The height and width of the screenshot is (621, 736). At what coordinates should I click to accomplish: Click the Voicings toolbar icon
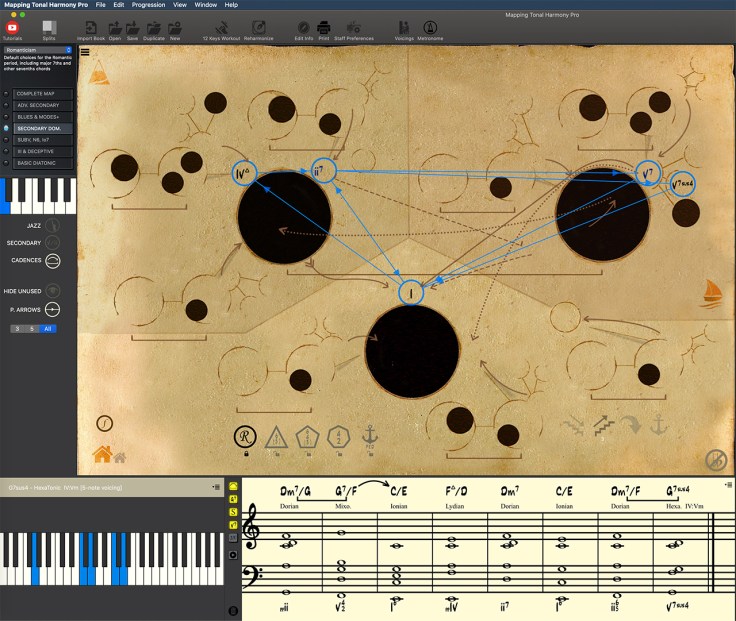tap(404, 27)
